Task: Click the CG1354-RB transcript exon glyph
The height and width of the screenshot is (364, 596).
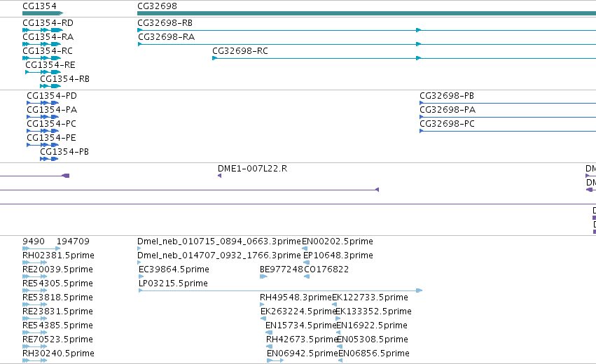Action: 50,86
